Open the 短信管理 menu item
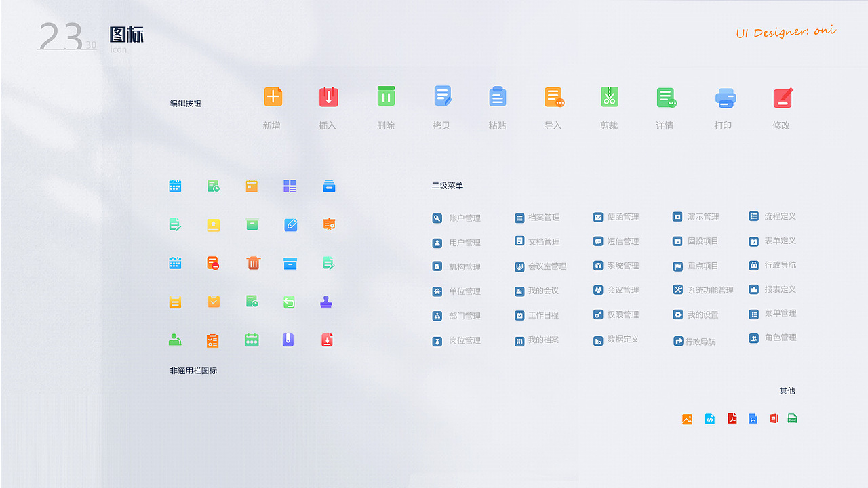The width and height of the screenshot is (868, 488). [x=616, y=241]
